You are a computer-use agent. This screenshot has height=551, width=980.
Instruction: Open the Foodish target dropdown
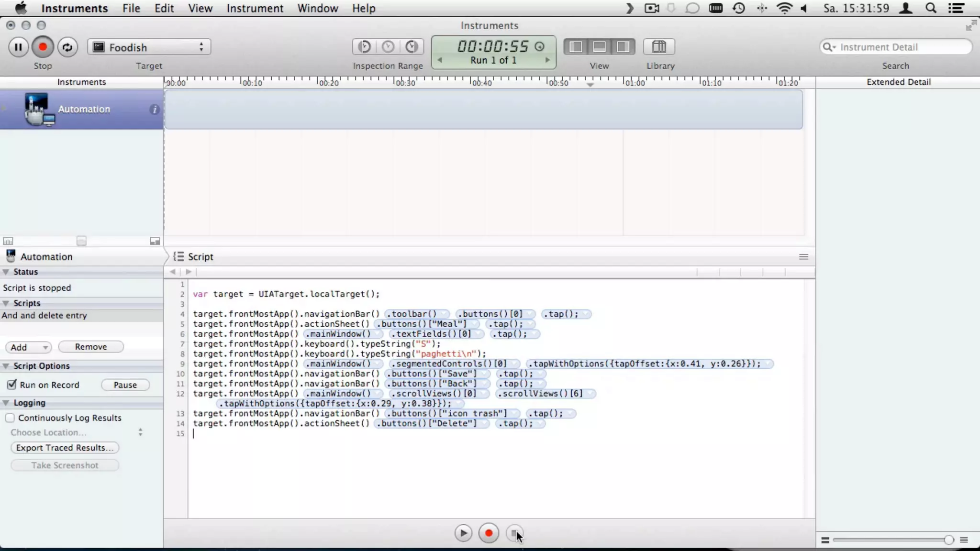(149, 47)
